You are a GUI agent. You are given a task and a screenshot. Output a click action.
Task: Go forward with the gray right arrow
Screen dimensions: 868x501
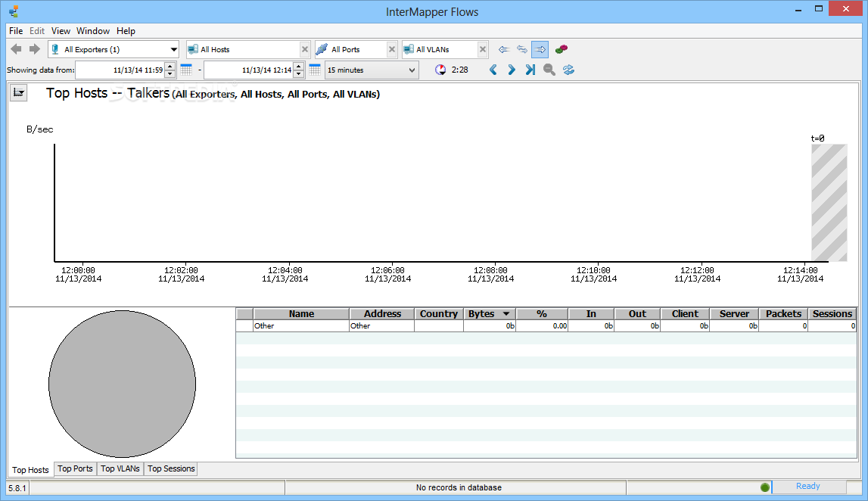(35, 49)
